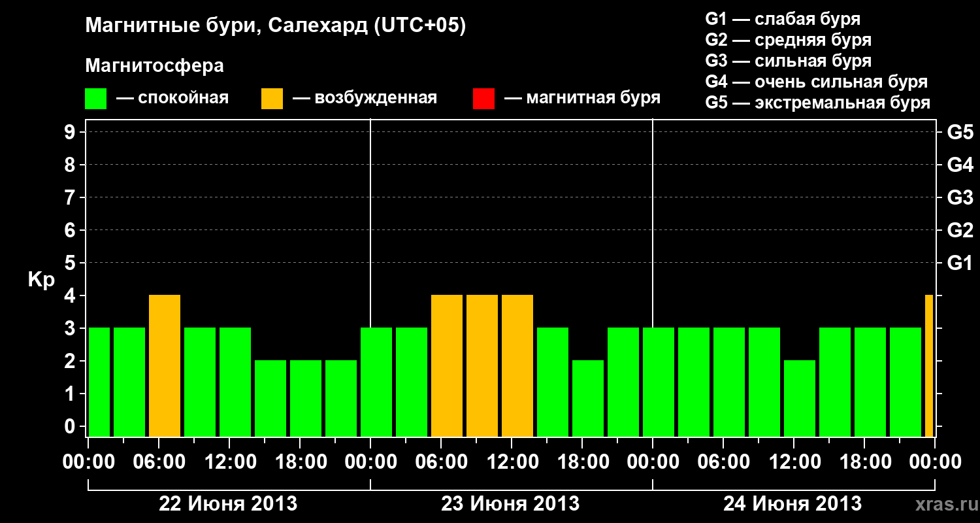
Task: Click the green Kp 2 bar at 15:00 on 22 June
Action: pos(270,399)
